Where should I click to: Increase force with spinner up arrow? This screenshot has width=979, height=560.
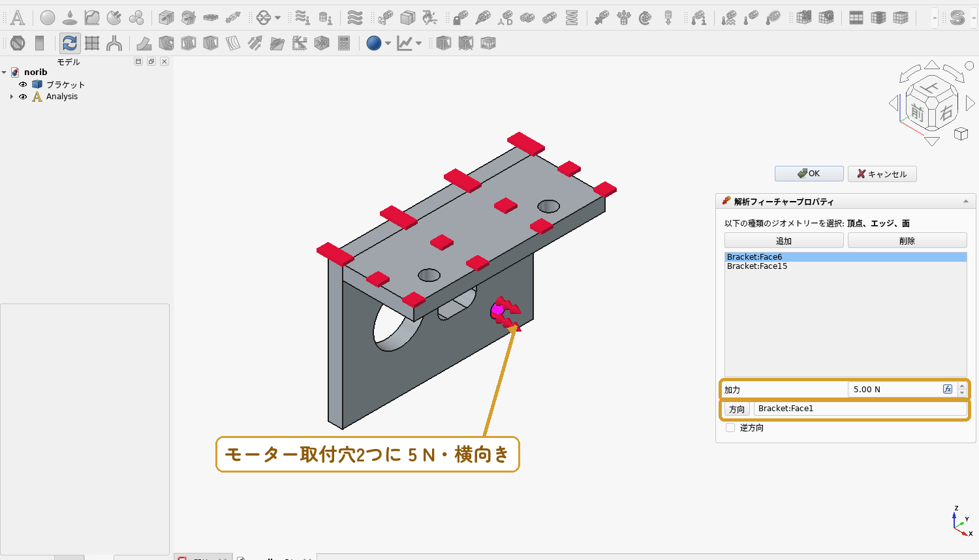point(962,386)
